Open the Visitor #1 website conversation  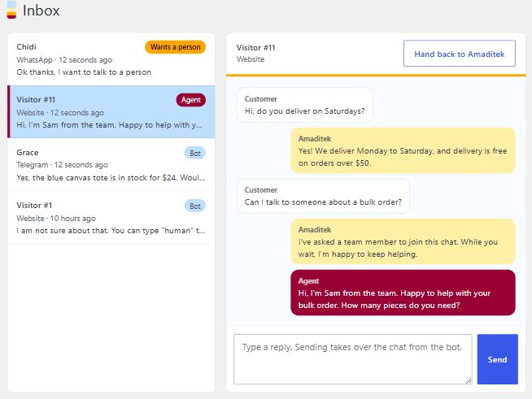[111, 218]
